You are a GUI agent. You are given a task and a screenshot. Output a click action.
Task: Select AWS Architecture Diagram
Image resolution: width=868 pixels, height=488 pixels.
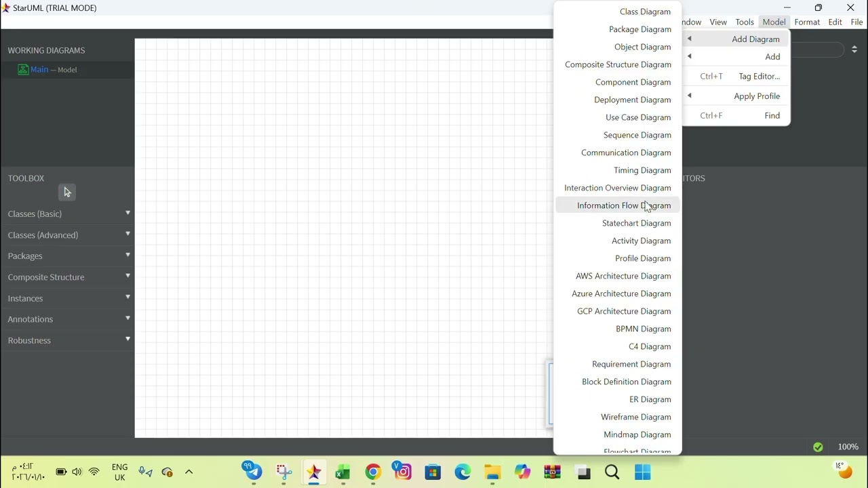click(618, 276)
